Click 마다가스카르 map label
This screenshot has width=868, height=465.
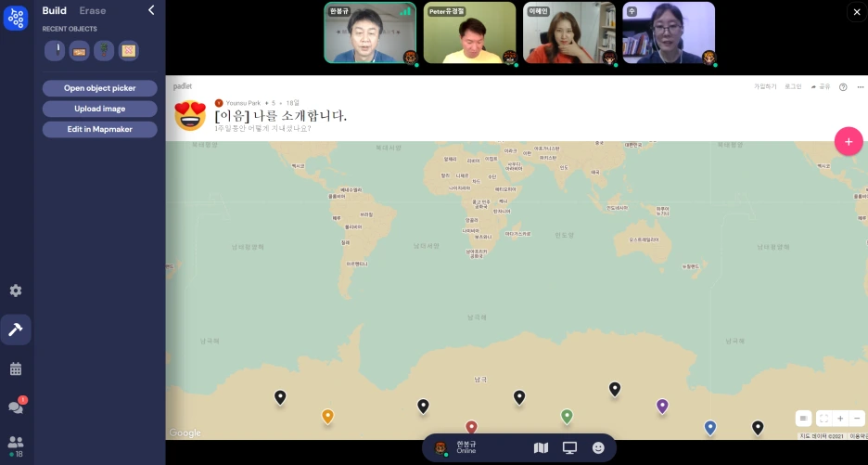tap(517, 234)
